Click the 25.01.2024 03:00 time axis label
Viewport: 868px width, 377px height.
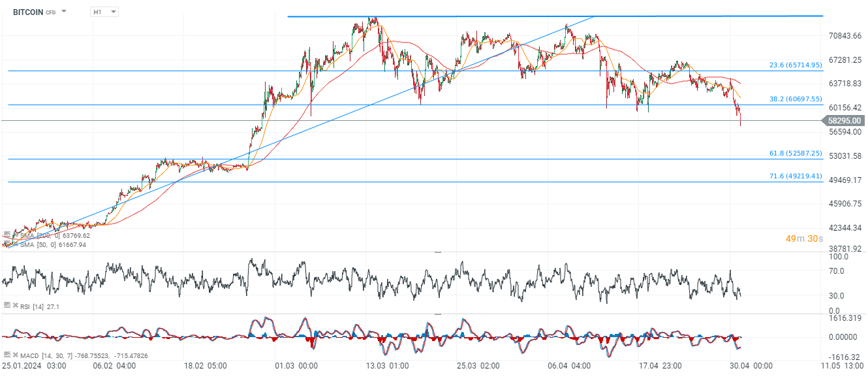[x=34, y=367]
